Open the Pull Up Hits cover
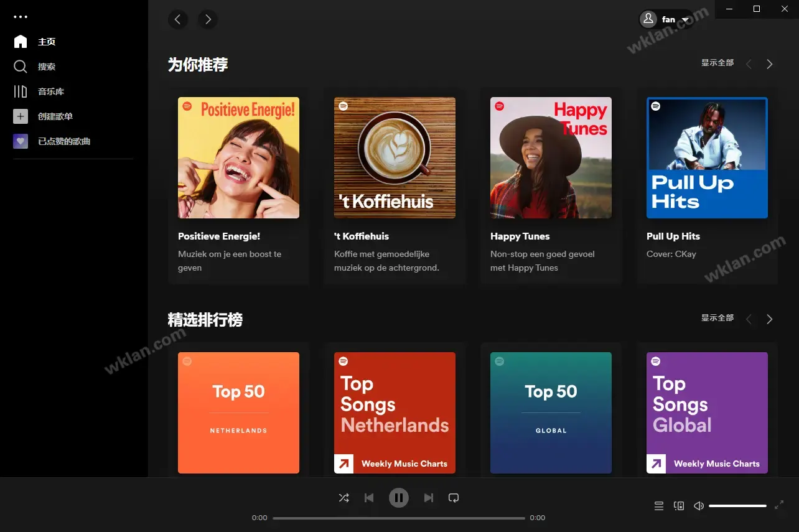Image resolution: width=799 pixels, height=532 pixels. click(x=707, y=157)
